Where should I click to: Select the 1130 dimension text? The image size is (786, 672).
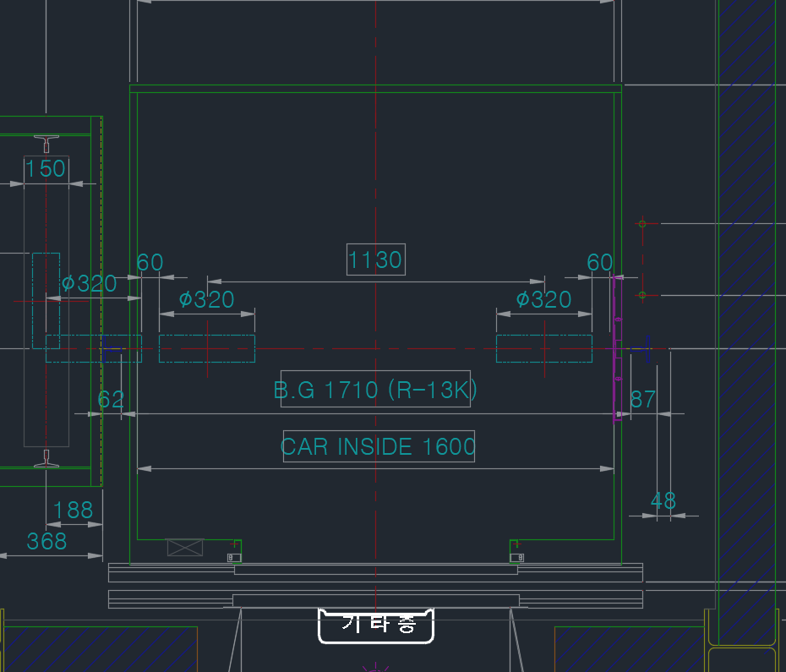click(x=375, y=260)
